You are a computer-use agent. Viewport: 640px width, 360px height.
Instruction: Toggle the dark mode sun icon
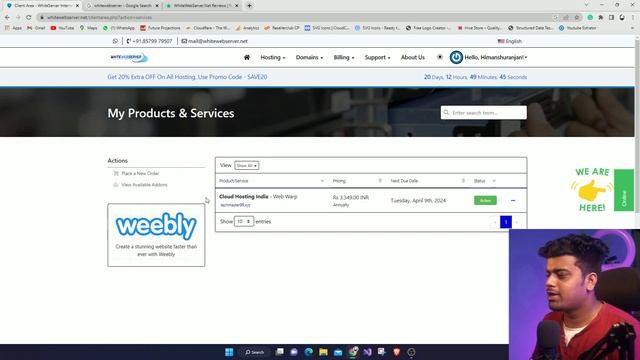click(x=440, y=57)
